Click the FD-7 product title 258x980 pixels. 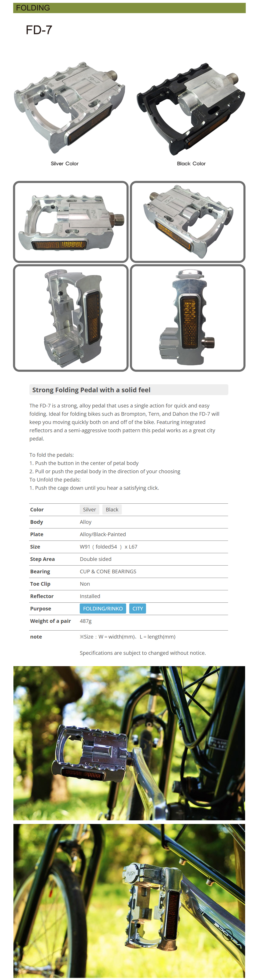39,30
